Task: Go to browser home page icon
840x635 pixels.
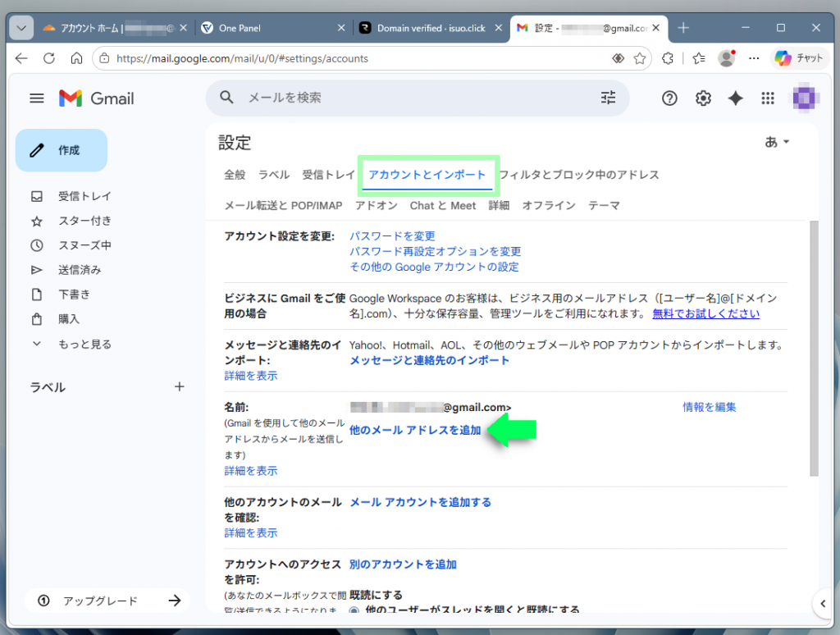Action: point(76,58)
